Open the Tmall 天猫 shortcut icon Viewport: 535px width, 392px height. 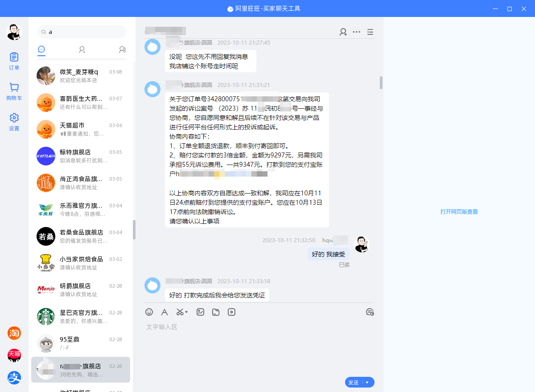[14, 355]
